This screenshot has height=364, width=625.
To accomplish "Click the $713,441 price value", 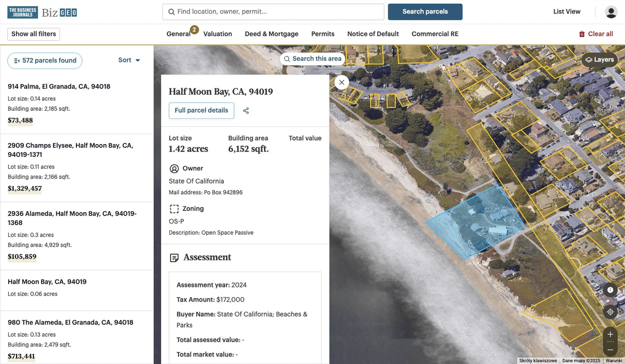I will [x=21, y=356].
